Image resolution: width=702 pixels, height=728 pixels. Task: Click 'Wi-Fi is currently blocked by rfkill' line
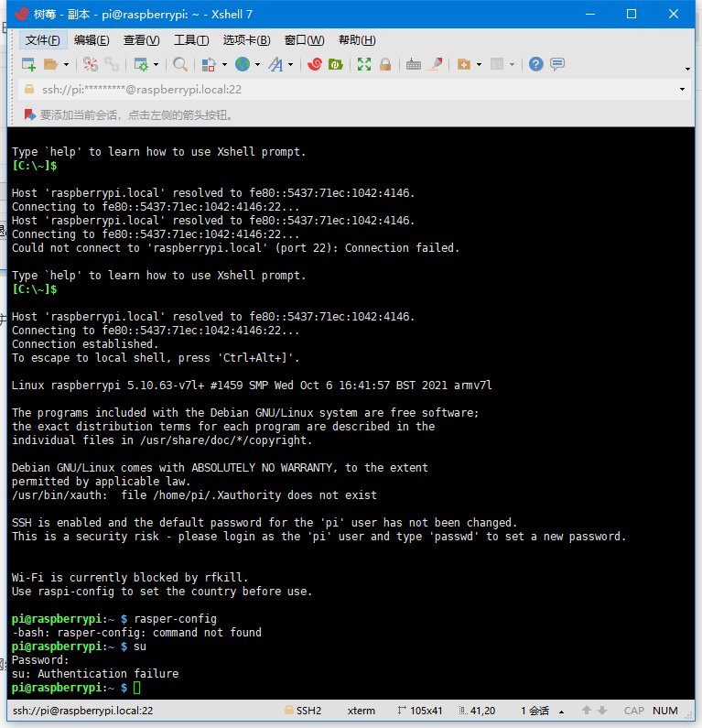tap(130, 578)
